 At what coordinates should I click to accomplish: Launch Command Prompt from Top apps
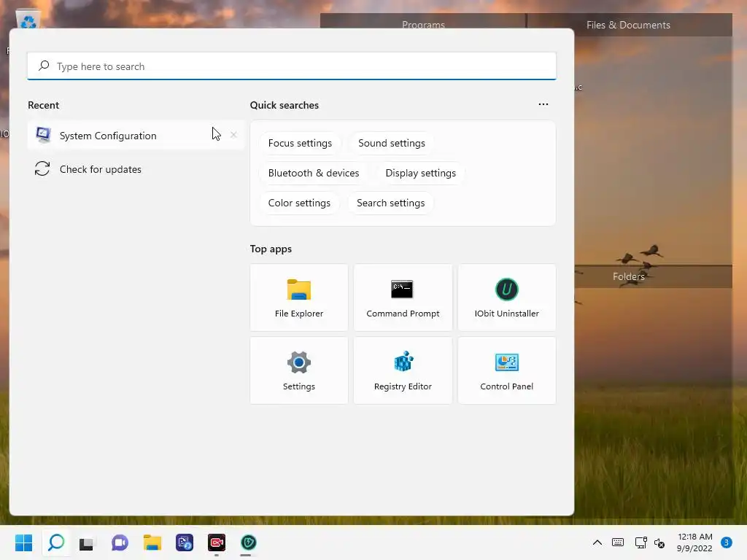(403, 297)
